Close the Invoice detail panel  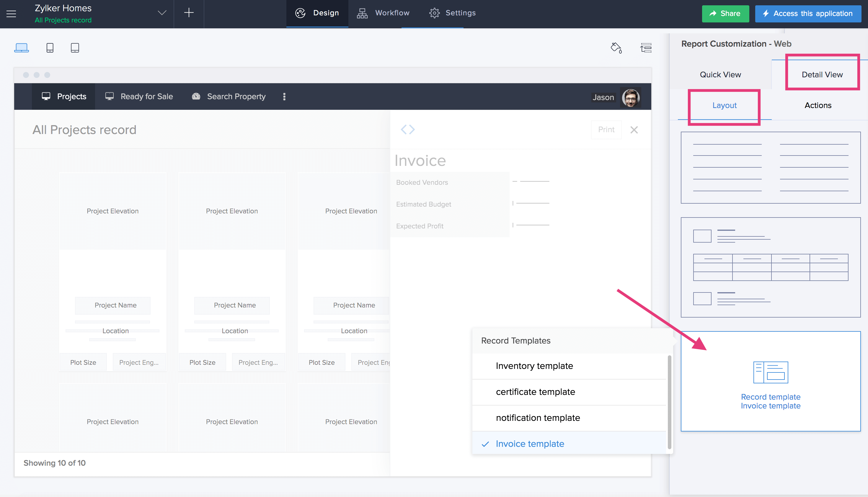pyautogui.click(x=634, y=130)
